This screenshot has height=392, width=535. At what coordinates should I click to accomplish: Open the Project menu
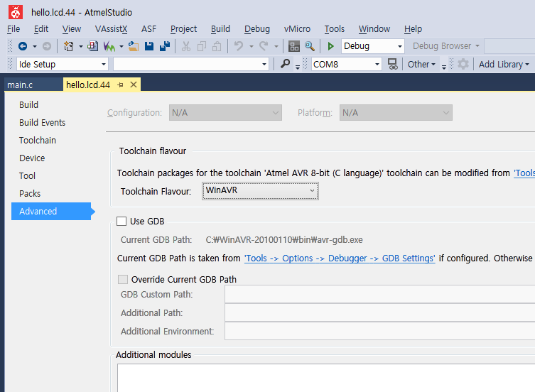[x=183, y=29]
